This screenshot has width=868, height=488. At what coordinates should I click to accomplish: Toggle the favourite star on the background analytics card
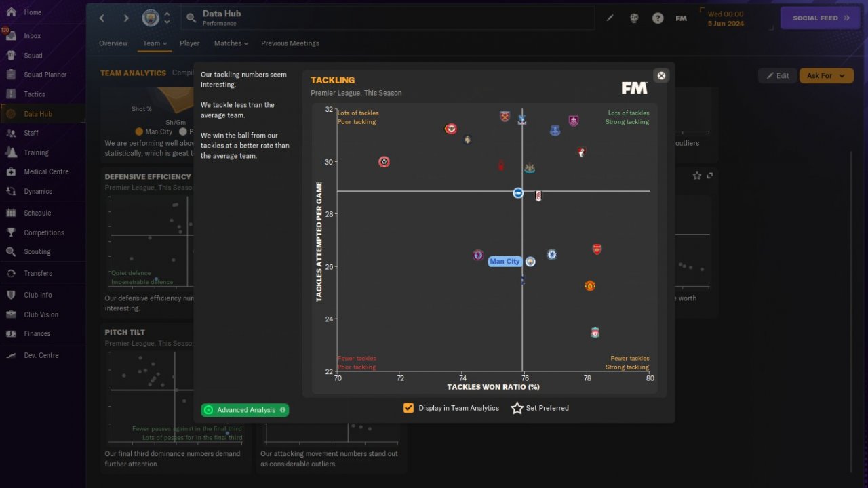tap(697, 176)
